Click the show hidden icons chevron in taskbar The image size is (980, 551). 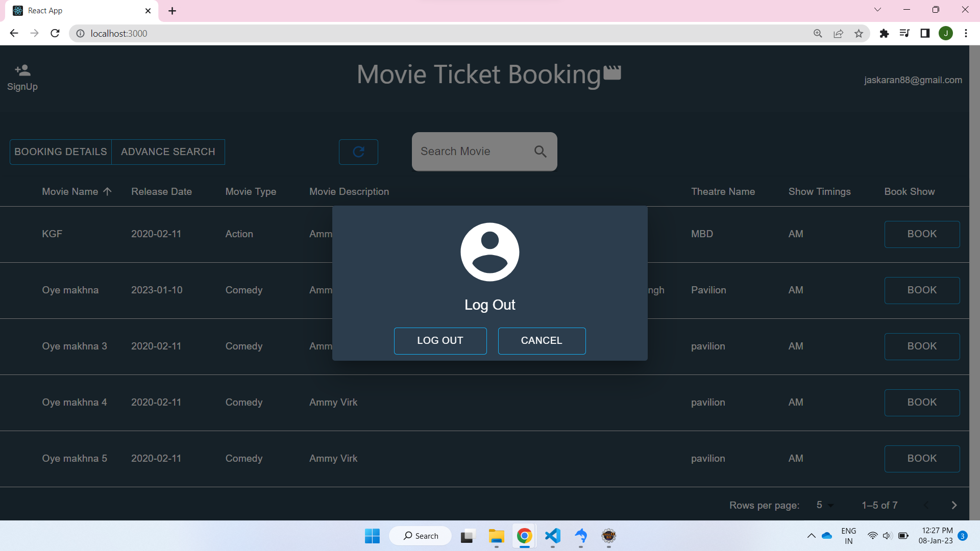coord(812,536)
